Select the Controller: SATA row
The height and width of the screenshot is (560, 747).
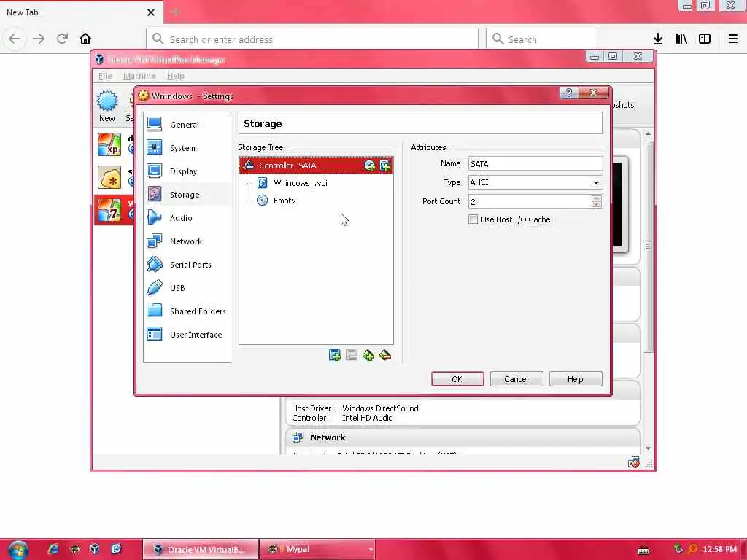[316, 166]
